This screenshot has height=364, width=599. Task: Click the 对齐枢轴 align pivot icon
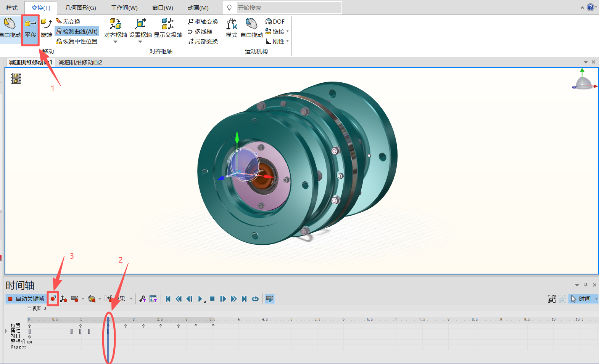pyautogui.click(x=115, y=24)
